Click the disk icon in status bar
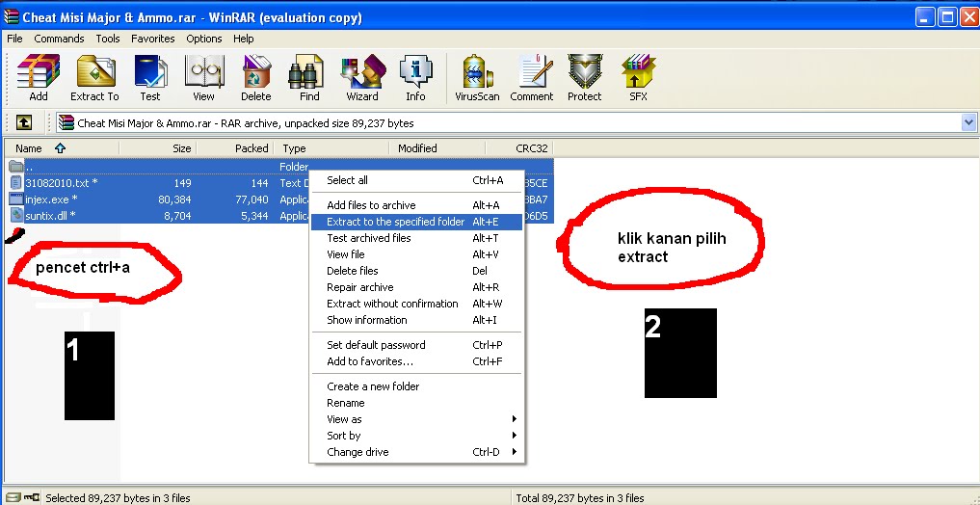The width and height of the screenshot is (980, 505). click(13, 498)
